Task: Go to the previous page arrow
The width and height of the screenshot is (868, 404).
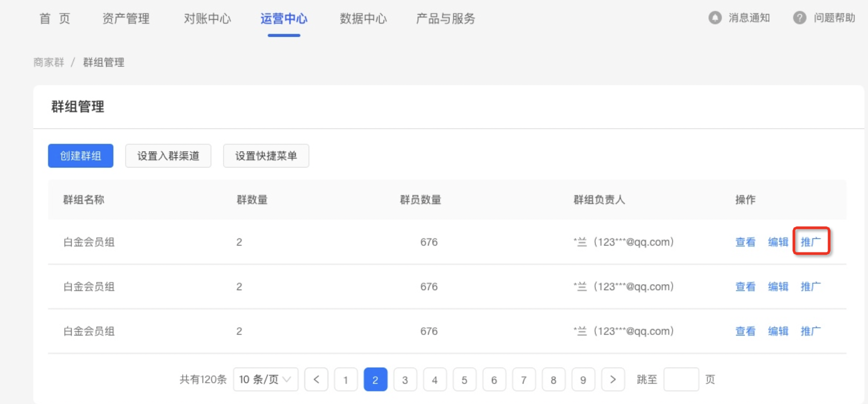Action: coord(316,379)
